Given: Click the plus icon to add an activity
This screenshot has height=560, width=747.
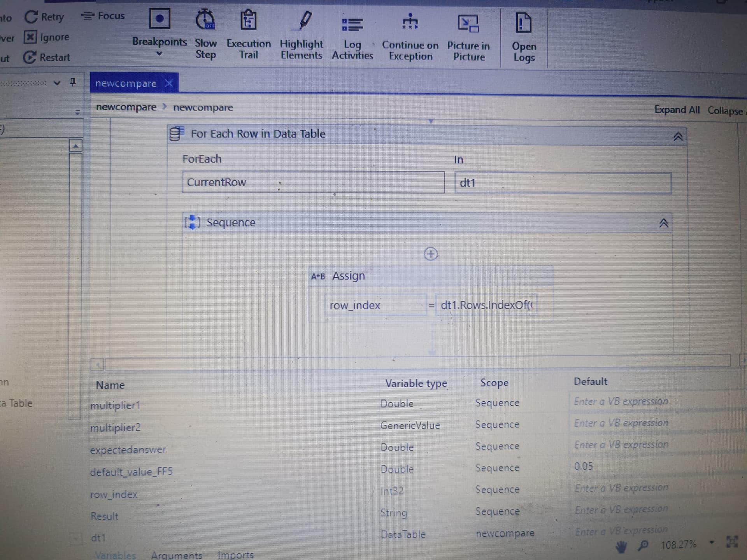Looking at the screenshot, I should pyautogui.click(x=430, y=254).
